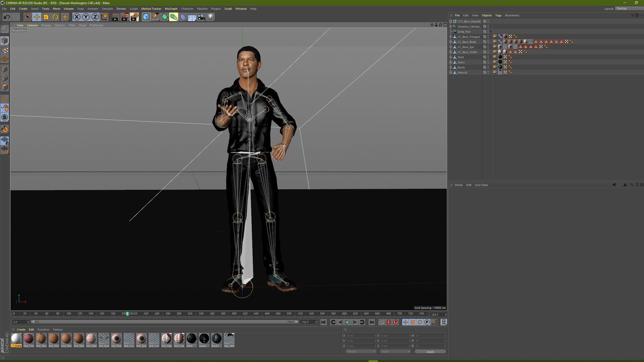Open the Attribute Manager User Data menu
Image resolution: width=644 pixels, height=362 pixels.
[x=481, y=185]
